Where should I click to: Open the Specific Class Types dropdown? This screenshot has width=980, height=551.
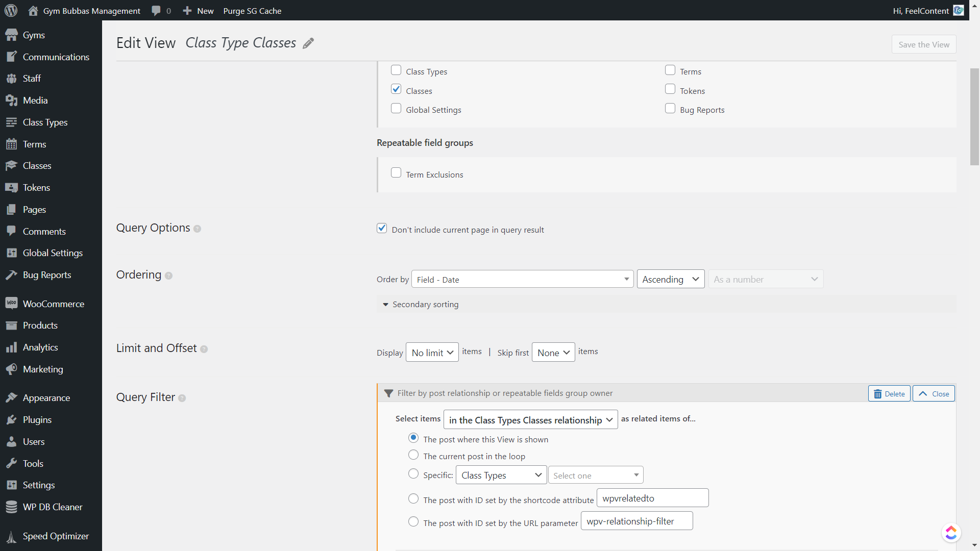coord(501,475)
